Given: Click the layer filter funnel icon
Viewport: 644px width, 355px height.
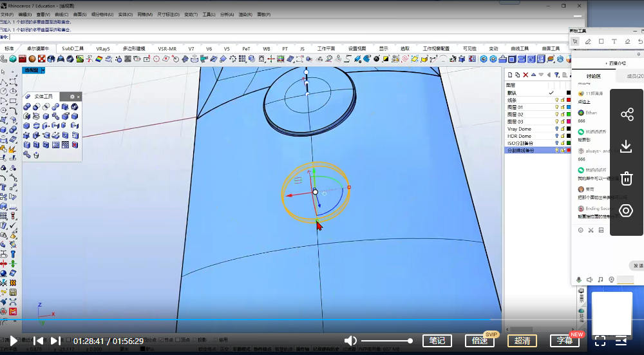Looking at the screenshot, I should tap(556, 75).
